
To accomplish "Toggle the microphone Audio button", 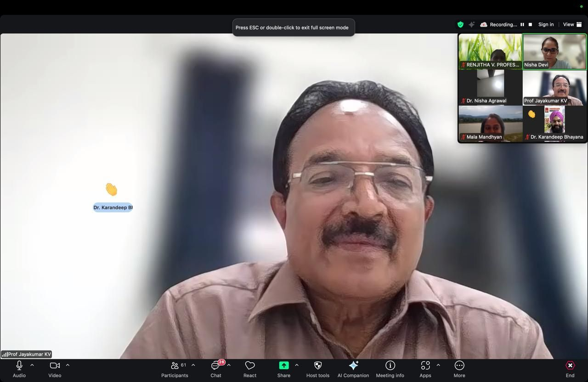I will [19, 369].
